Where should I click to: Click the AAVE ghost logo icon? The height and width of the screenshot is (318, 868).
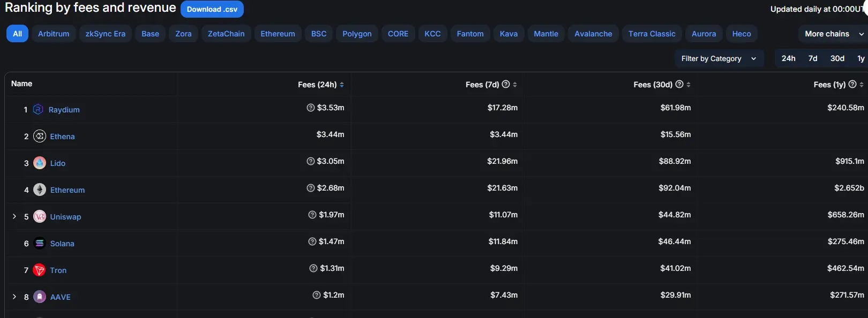click(40, 297)
